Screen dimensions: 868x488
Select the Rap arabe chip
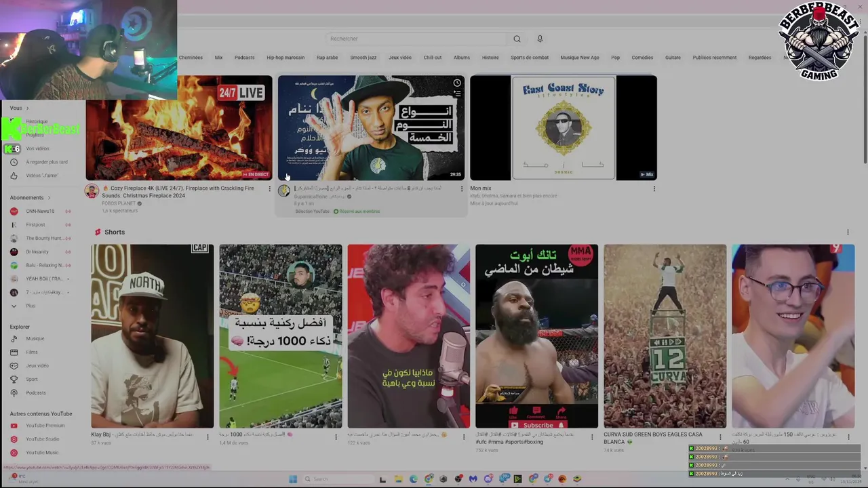click(x=327, y=58)
